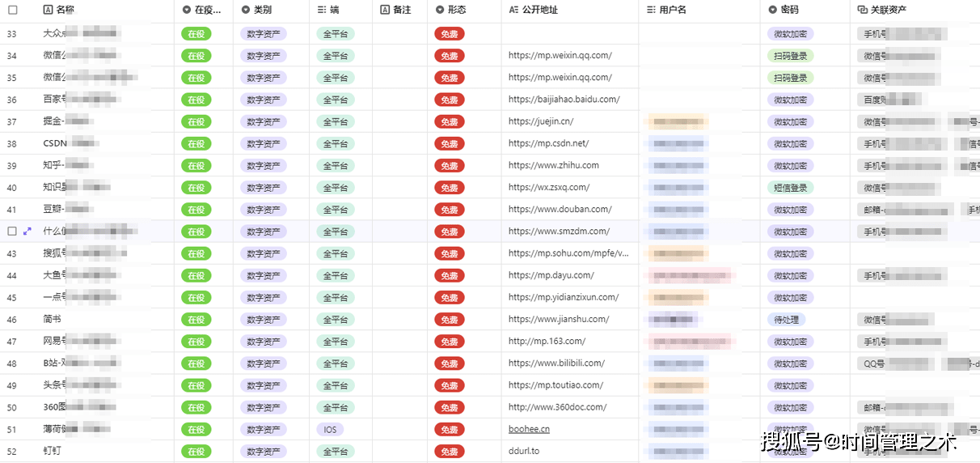Click the multi-select icon beside 端 header
The width and height of the screenshot is (980, 463).
322,10
